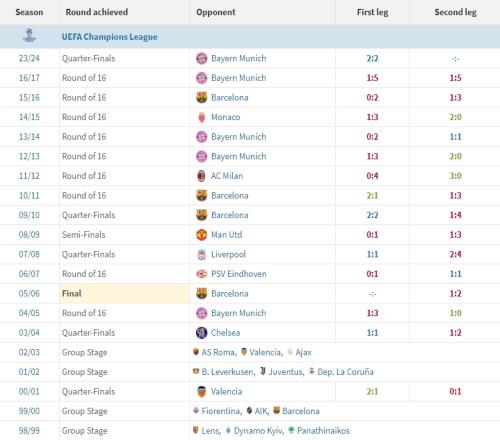500x440 pixels.
Task: Click the Monaco club crest
Action: (x=201, y=117)
